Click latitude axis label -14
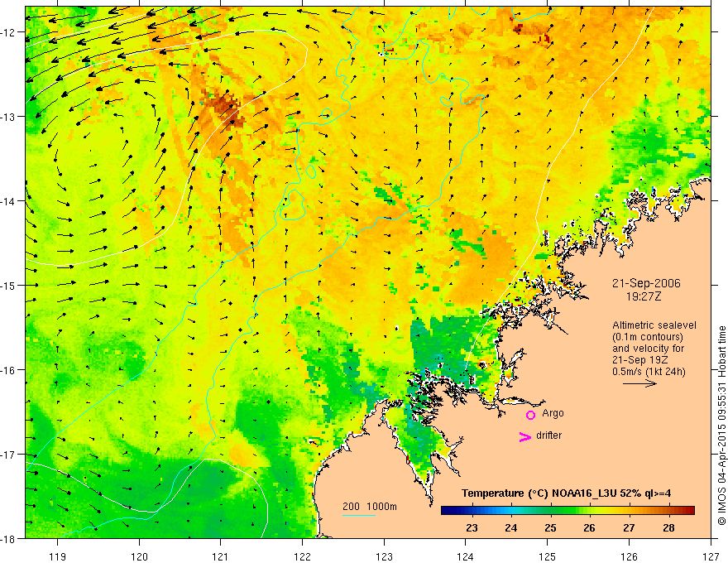The height and width of the screenshot is (563, 728). point(8,201)
